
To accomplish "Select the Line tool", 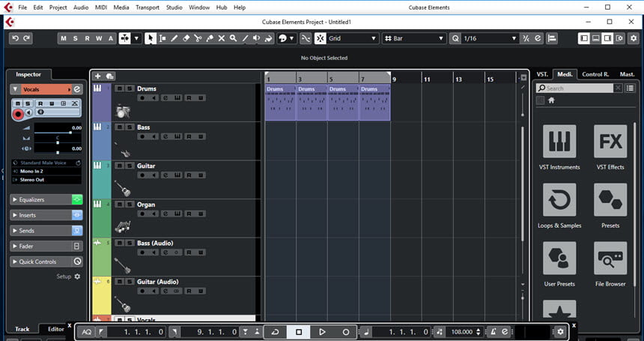I will (x=245, y=38).
